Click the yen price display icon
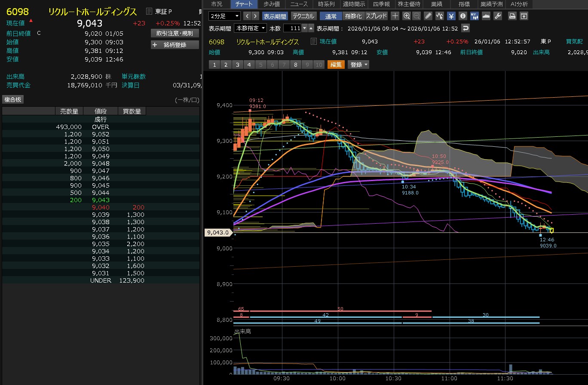This screenshot has height=385, width=588. [451, 16]
